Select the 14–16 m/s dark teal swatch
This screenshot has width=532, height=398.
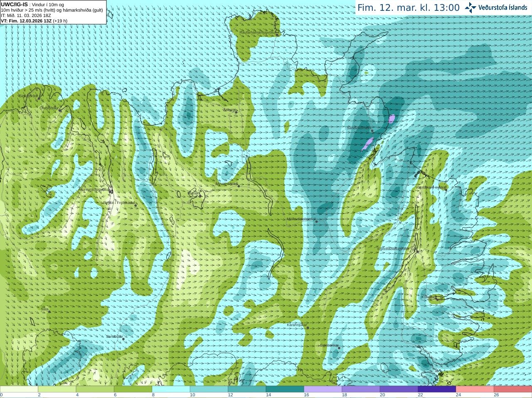285,389
